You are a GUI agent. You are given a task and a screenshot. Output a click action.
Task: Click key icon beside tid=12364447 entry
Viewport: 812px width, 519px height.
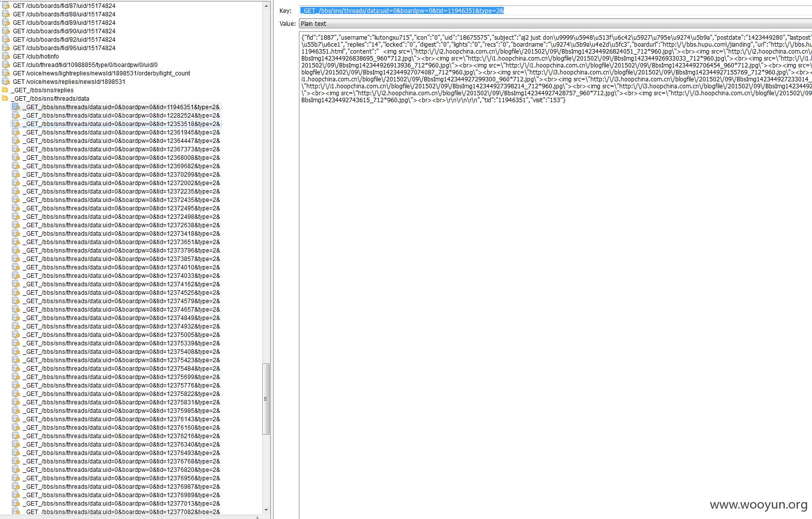(x=15, y=140)
